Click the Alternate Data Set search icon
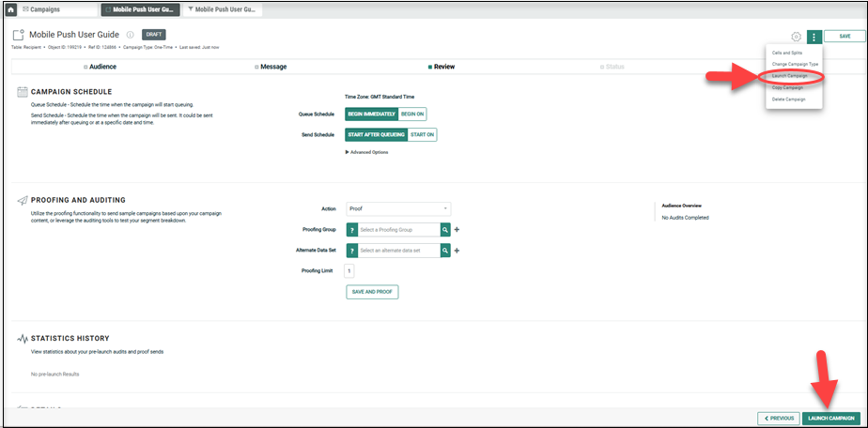868x428 pixels. [x=445, y=251]
